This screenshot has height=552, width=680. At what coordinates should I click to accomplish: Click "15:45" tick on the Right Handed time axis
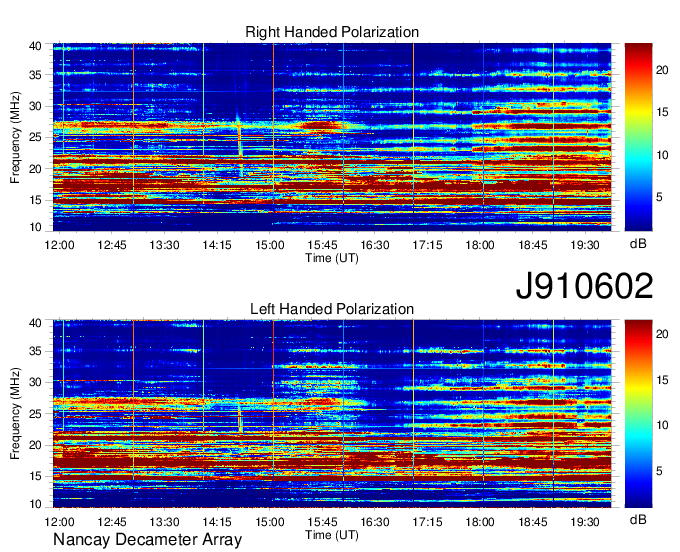click(322, 245)
